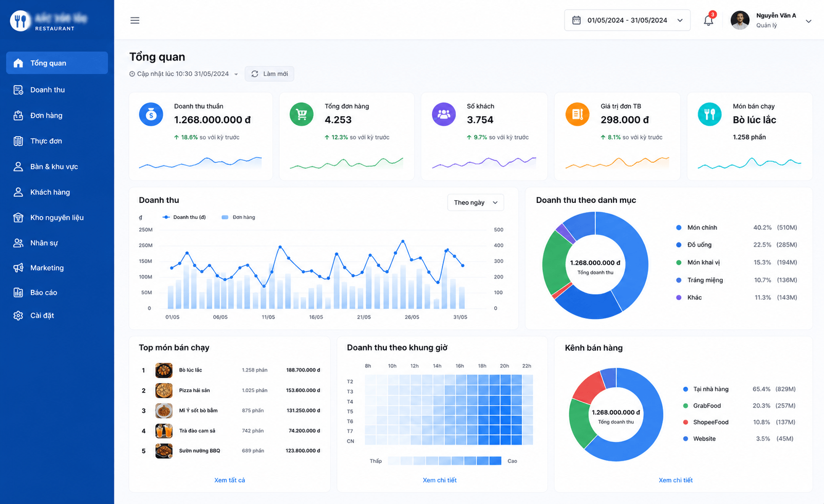Click the Doanh thu sidebar icon

(18, 90)
